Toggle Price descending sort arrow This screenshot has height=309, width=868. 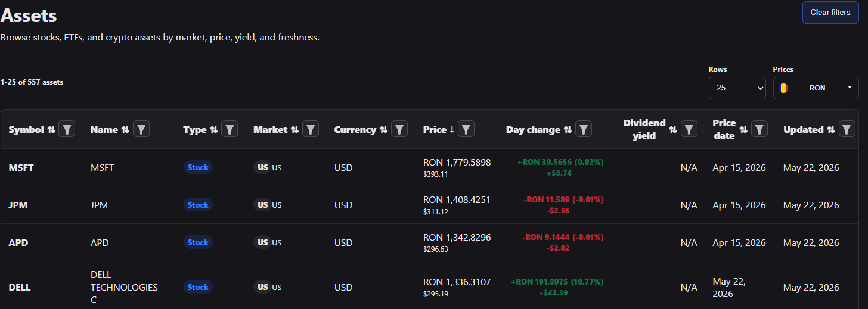452,129
